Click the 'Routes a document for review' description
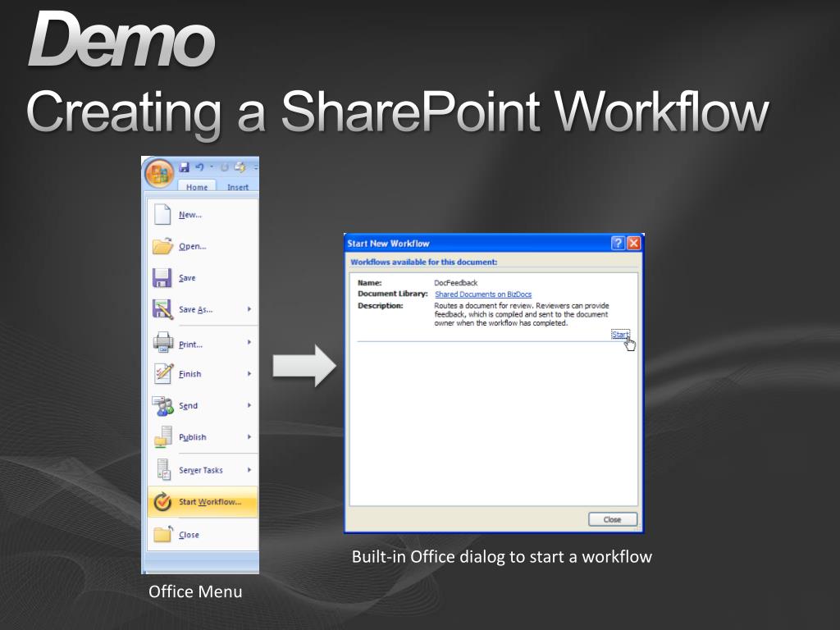The width and height of the screenshot is (840, 630). point(521,314)
